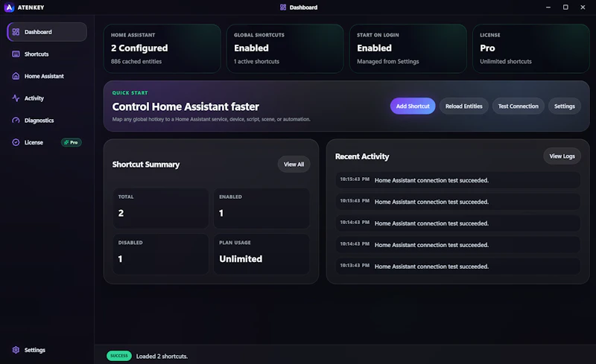Click View Logs in Recent Activity
The height and width of the screenshot is (364, 596).
coord(562,156)
